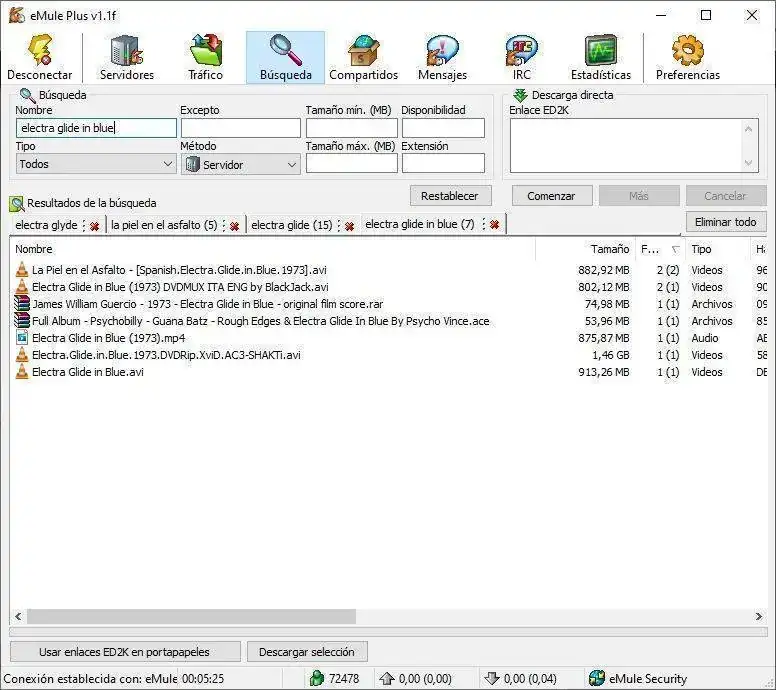The height and width of the screenshot is (690, 776).
Task: Click the size value '74,98 MB'
Action: (607, 304)
